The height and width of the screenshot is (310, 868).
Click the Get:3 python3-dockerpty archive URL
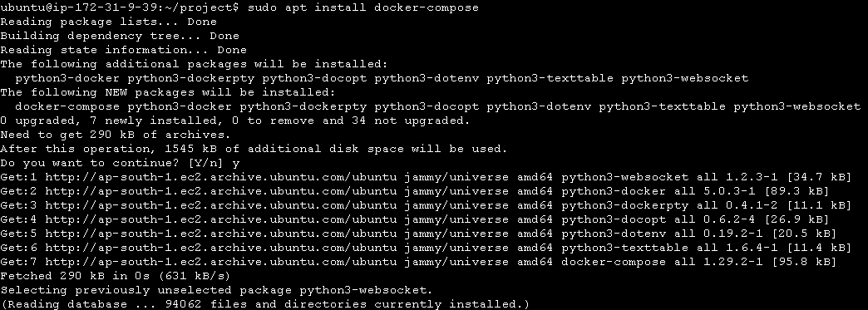(x=221, y=205)
